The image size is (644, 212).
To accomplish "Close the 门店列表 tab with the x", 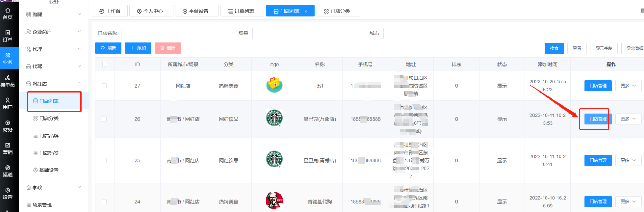I will pos(306,11).
